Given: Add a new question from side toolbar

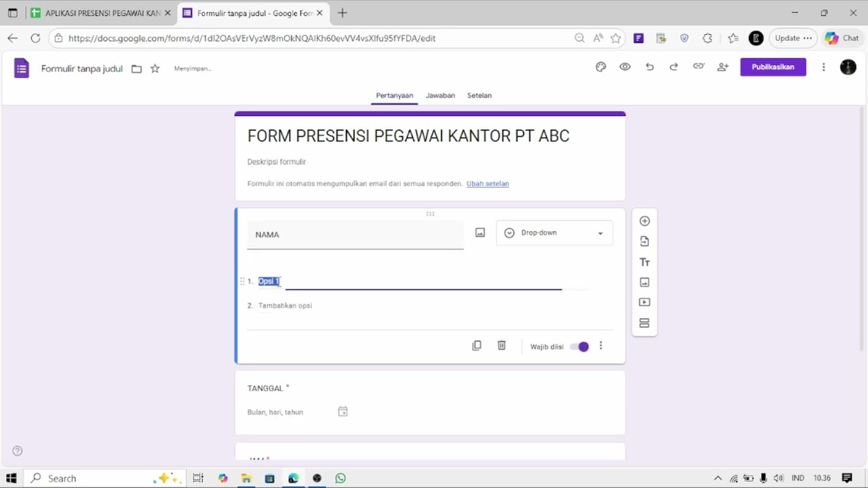Looking at the screenshot, I should pos(644,221).
